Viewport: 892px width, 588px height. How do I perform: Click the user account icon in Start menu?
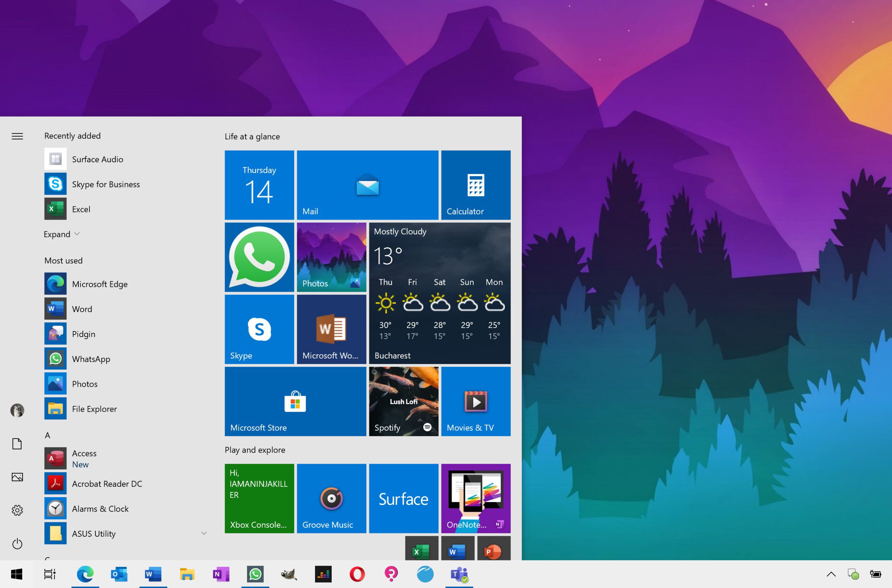(17, 410)
